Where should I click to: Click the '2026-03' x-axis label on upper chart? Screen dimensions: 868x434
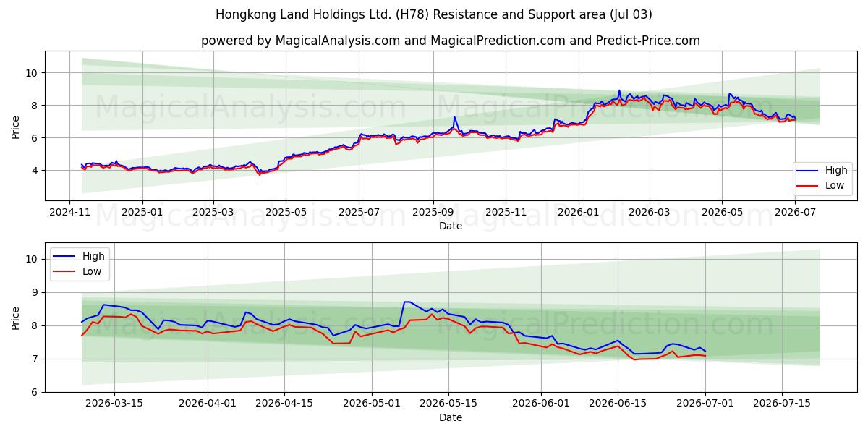(649, 213)
